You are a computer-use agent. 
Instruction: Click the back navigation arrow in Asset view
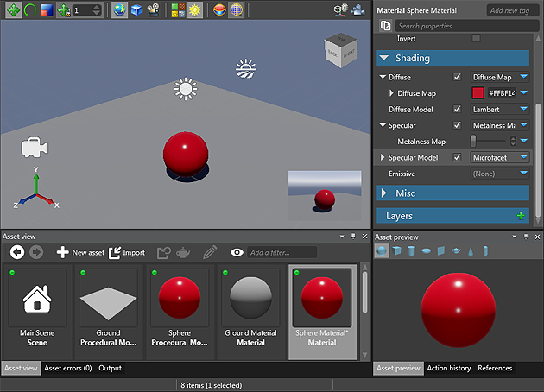click(16, 252)
